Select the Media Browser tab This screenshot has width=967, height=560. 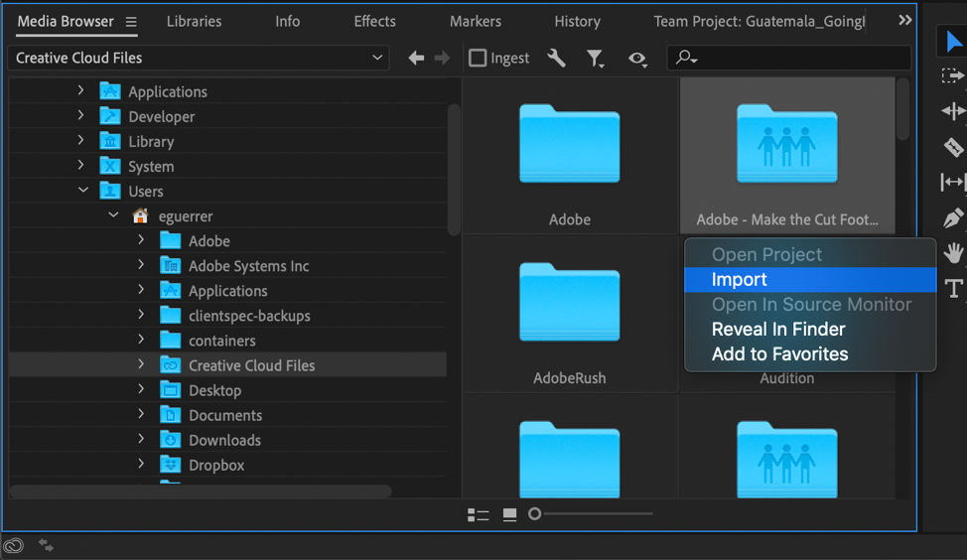pos(66,21)
